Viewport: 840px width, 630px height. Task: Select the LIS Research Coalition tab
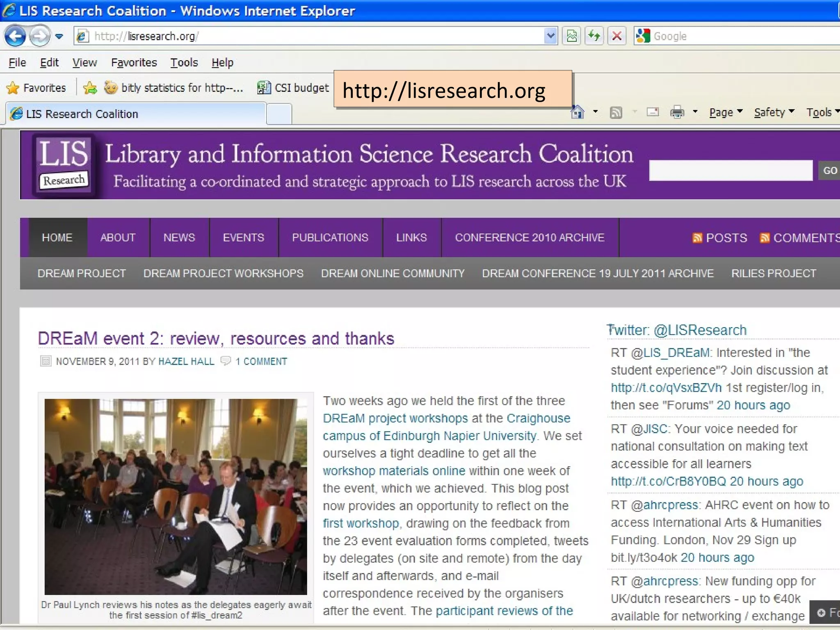[x=135, y=114]
